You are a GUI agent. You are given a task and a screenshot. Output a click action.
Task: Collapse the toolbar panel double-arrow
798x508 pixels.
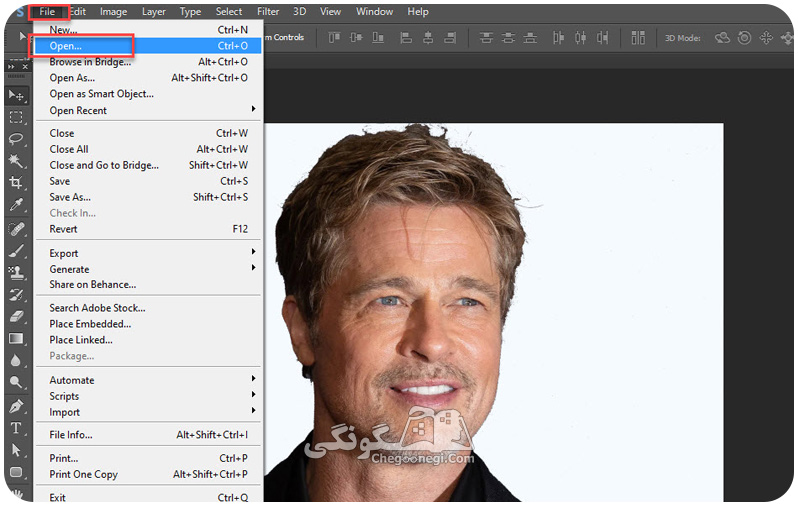[11, 67]
